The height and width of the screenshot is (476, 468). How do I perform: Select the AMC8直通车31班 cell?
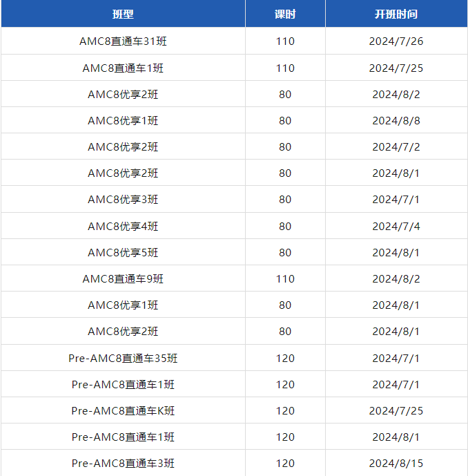(123, 41)
